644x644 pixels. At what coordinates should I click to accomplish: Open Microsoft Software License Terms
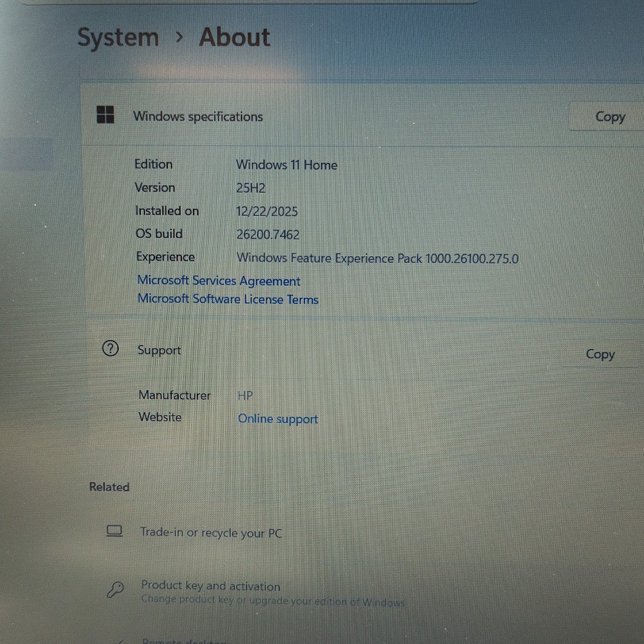tap(228, 299)
